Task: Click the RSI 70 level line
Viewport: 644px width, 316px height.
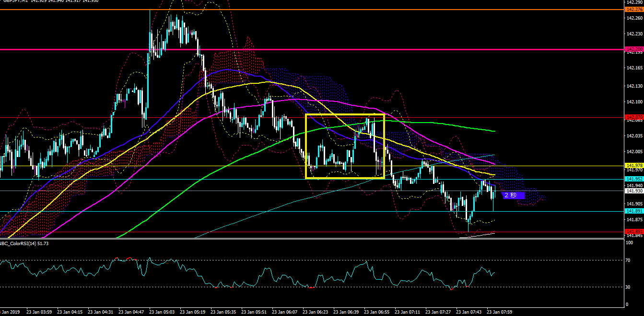Action: coord(312,260)
